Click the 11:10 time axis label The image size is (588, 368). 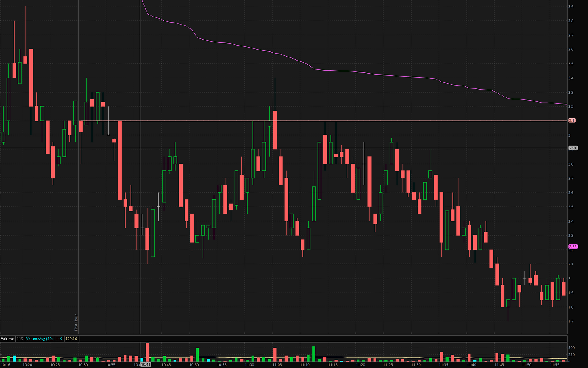305,364
